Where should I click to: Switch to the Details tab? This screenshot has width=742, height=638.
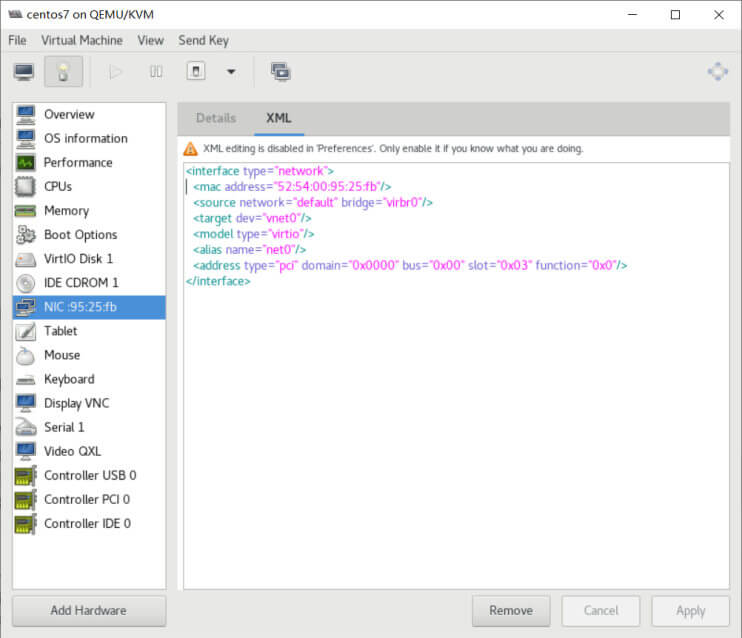(x=216, y=118)
